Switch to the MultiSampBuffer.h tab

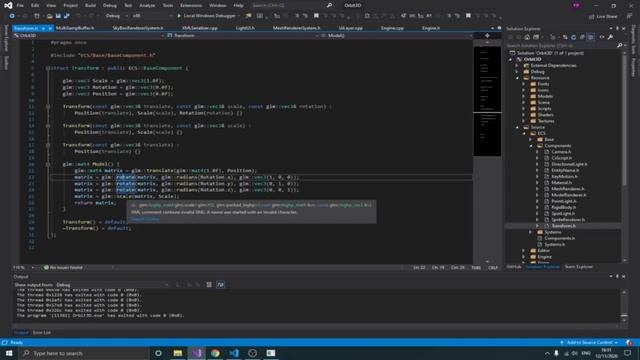(75, 28)
